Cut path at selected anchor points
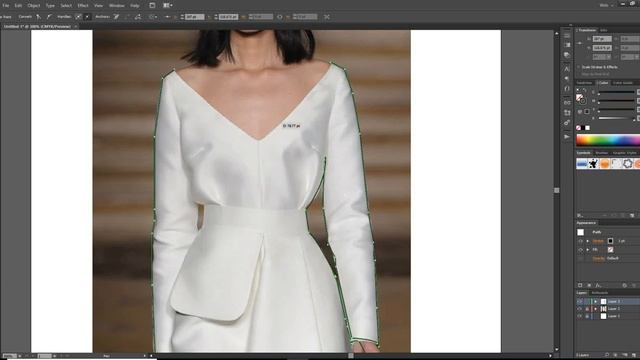This screenshot has height=360, width=640. [x=138, y=17]
